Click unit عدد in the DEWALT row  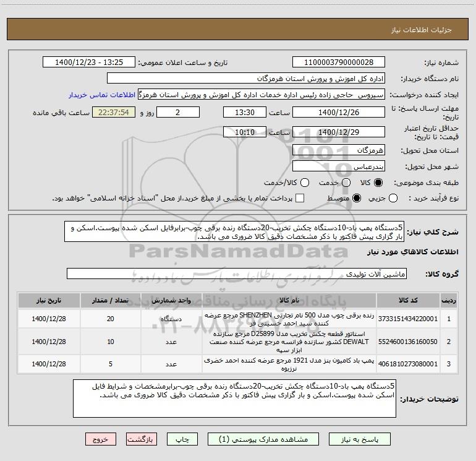[171, 342]
